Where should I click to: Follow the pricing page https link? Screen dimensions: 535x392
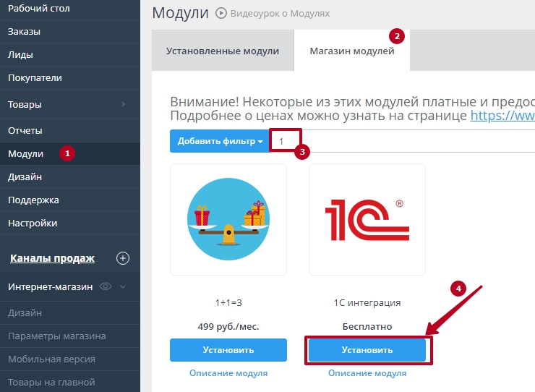[502, 115]
